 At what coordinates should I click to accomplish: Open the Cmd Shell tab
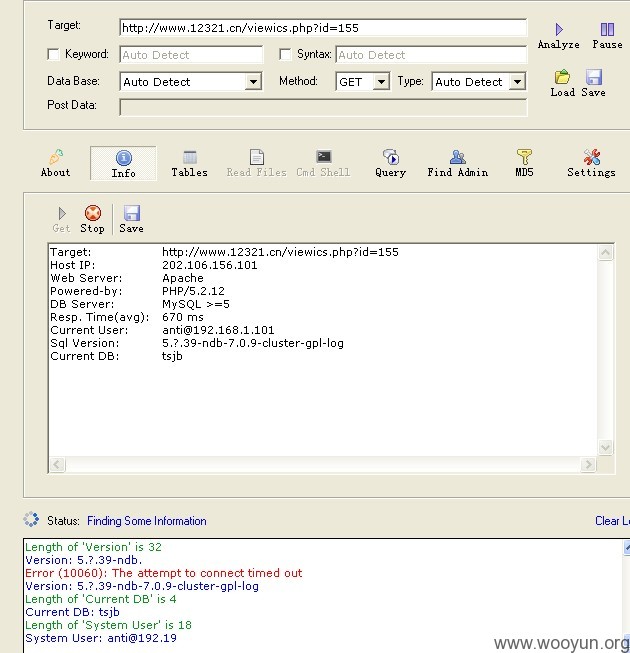[x=323, y=163]
